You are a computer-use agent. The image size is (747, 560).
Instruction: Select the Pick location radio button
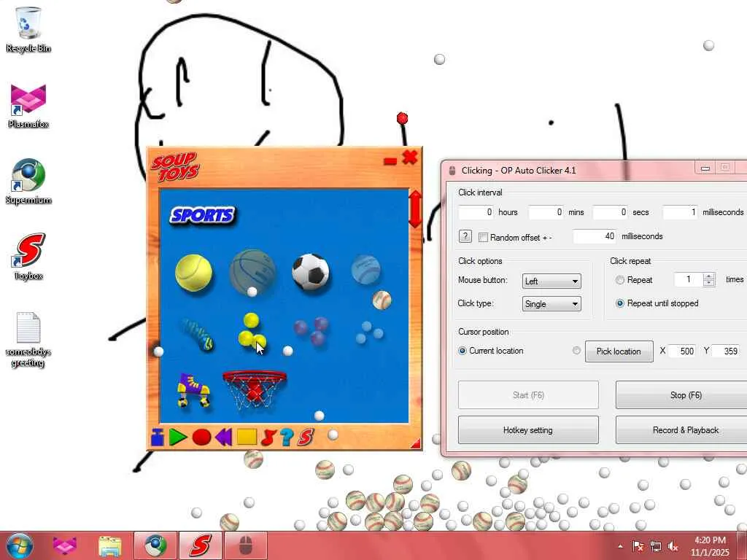[x=576, y=351]
